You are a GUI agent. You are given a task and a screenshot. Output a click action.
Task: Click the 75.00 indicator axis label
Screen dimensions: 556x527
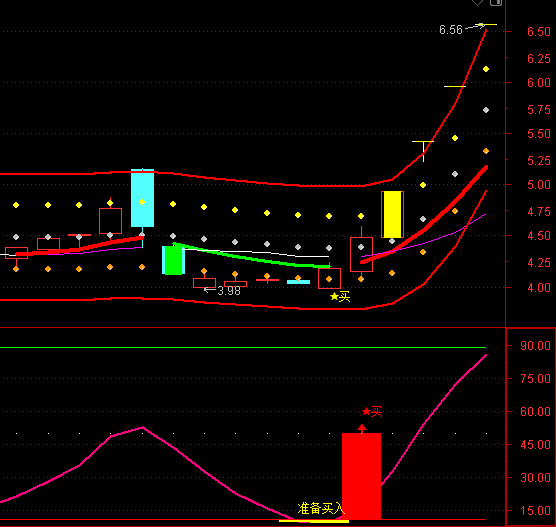pos(535,378)
